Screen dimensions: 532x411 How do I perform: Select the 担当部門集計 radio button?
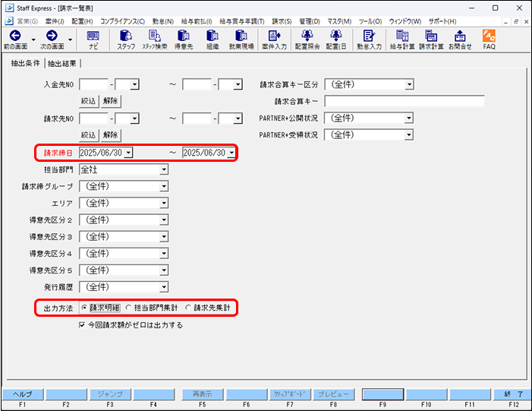[128, 308]
